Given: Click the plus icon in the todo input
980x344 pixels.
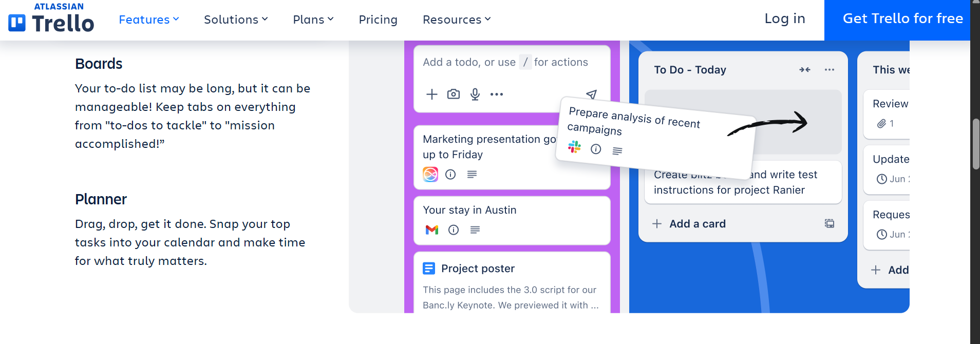Looking at the screenshot, I should [431, 94].
